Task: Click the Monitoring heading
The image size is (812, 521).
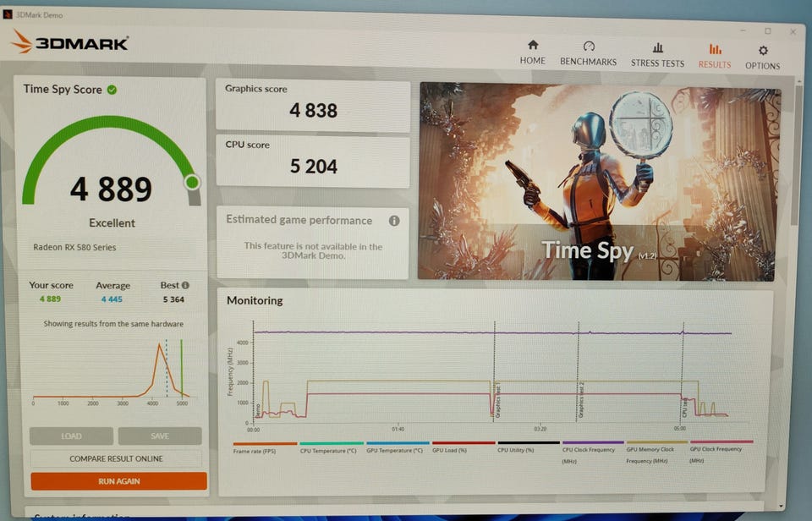Action: coord(255,301)
